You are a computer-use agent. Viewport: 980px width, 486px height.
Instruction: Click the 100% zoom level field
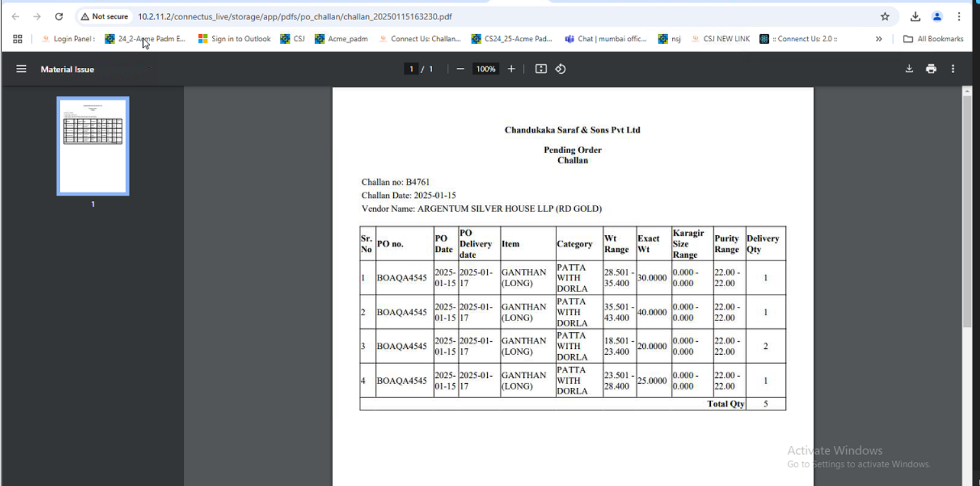click(x=486, y=69)
